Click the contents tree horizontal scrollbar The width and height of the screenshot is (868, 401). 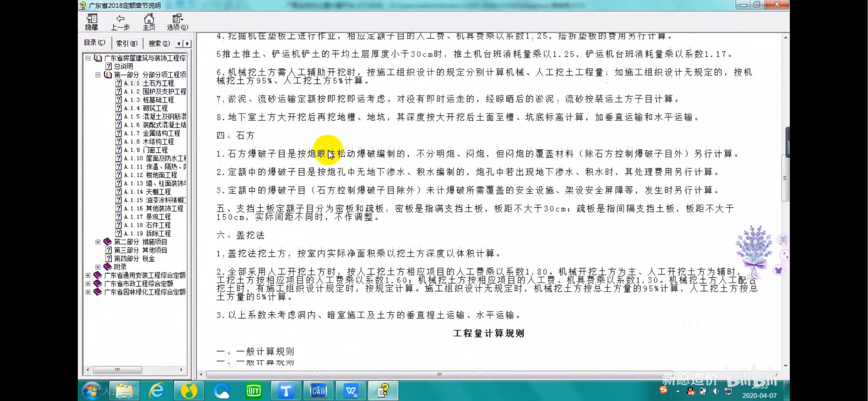pos(134,370)
